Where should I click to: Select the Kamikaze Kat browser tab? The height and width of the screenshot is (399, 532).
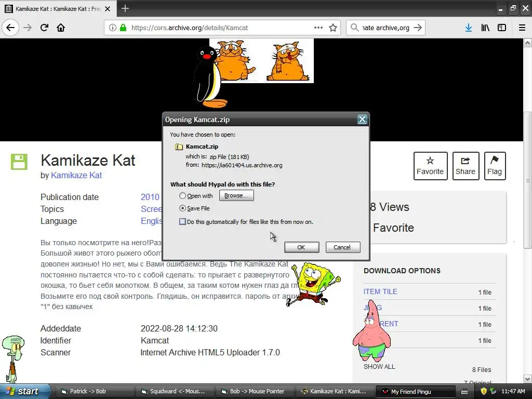point(58,9)
